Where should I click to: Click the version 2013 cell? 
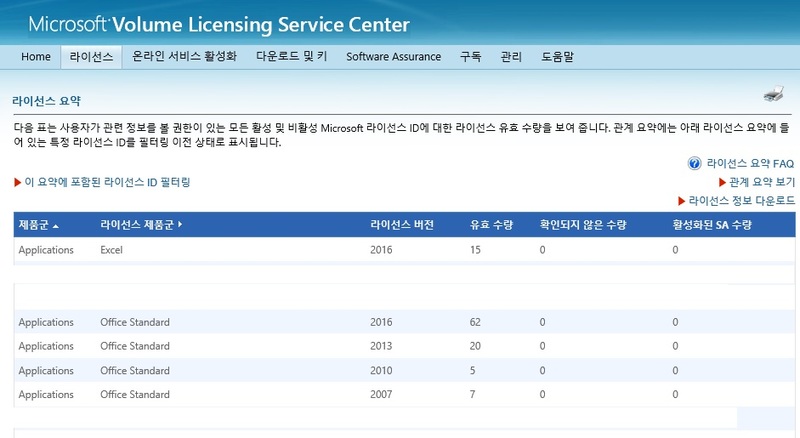point(381,346)
